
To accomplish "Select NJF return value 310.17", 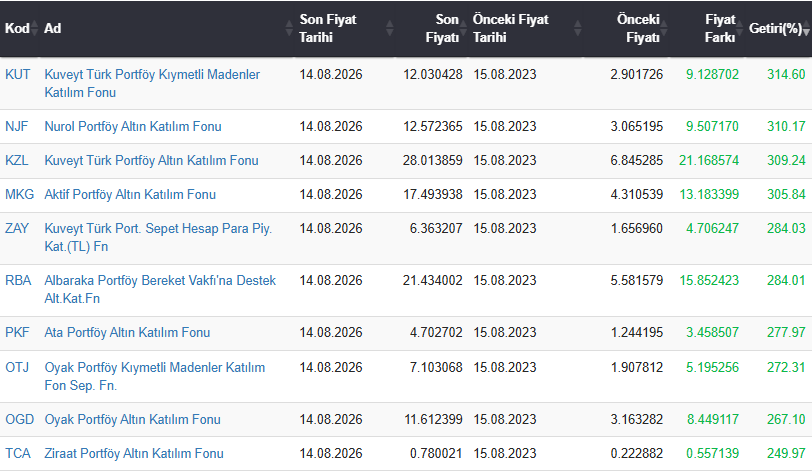I will pyautogui.click(x=786, y=126).
